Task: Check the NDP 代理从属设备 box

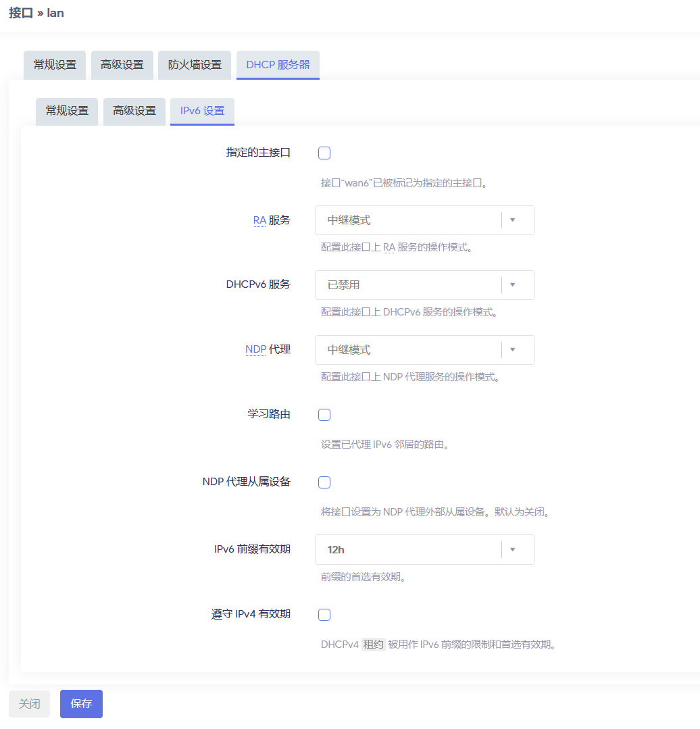Action: click(x=324, y=482)
